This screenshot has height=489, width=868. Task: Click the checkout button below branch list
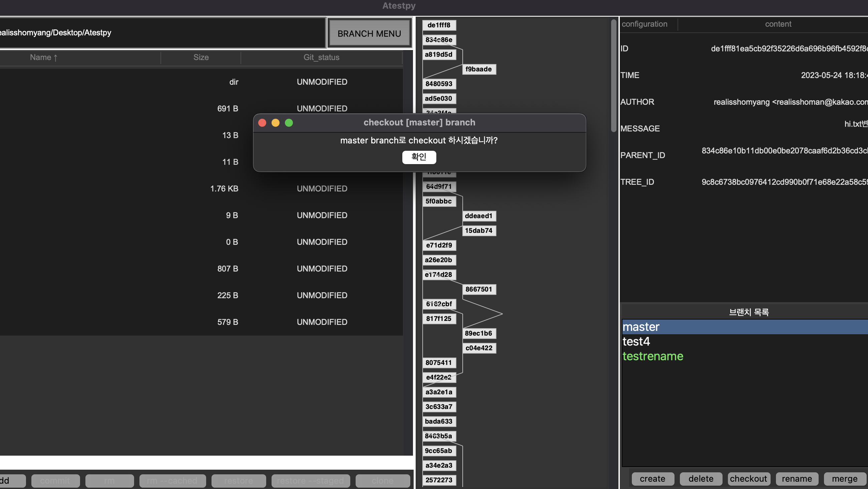(x=748, y=479)
